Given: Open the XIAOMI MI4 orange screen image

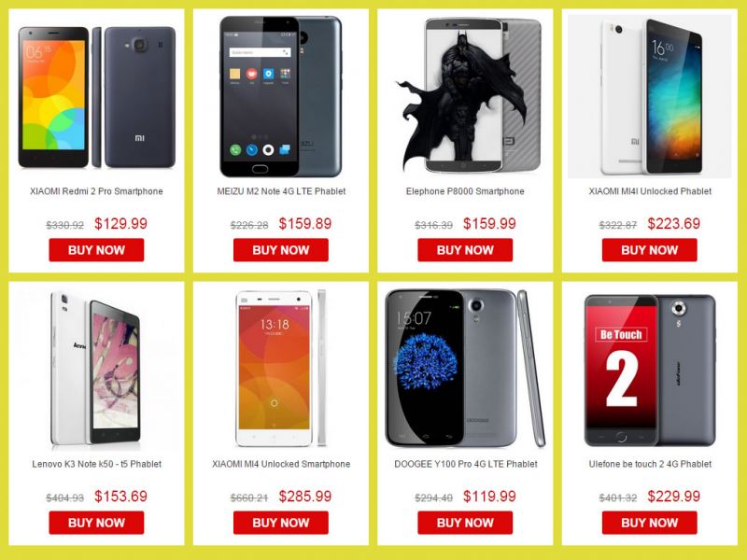Looking at the screenshot, I should (281, 368).
